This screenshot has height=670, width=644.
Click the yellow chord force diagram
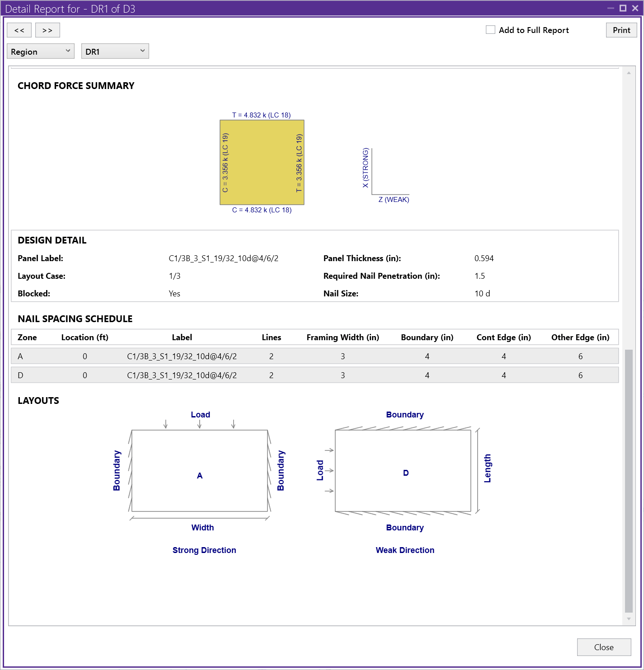click(262, 162)
